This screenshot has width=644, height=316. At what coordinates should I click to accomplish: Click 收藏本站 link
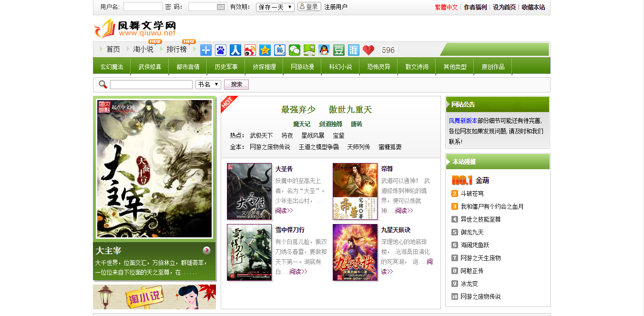point(533,7)
